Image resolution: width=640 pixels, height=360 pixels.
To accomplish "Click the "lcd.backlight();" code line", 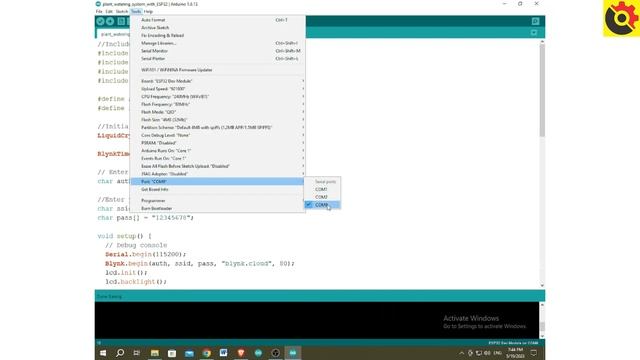I will [136, 282].
